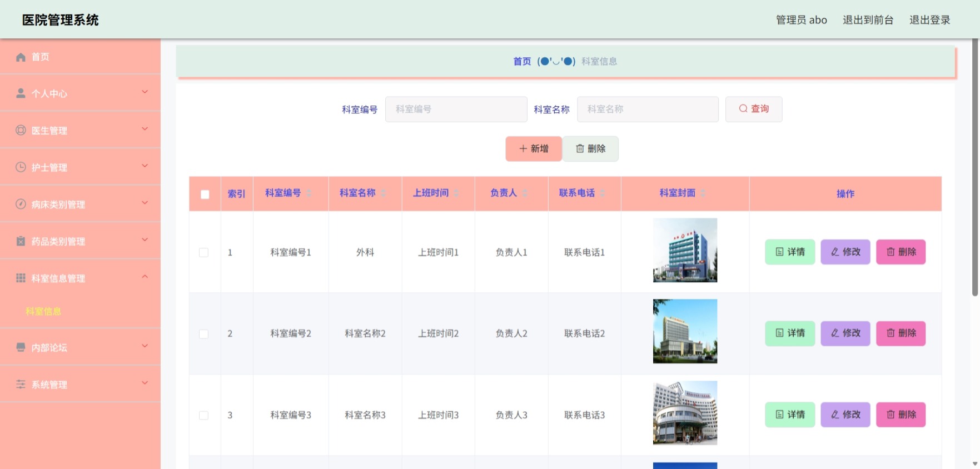
Task: Open 详情 for 科室名称3 row
Action: [790, 415]
